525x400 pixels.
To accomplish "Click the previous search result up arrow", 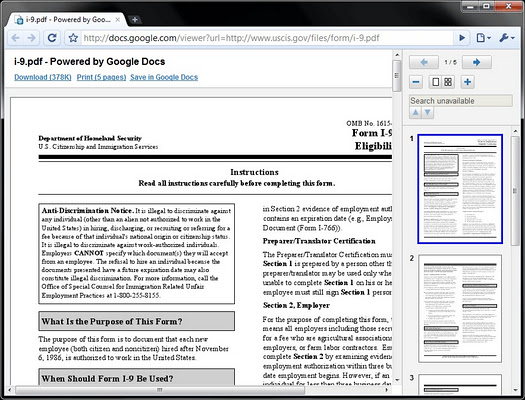I will 416,113.
